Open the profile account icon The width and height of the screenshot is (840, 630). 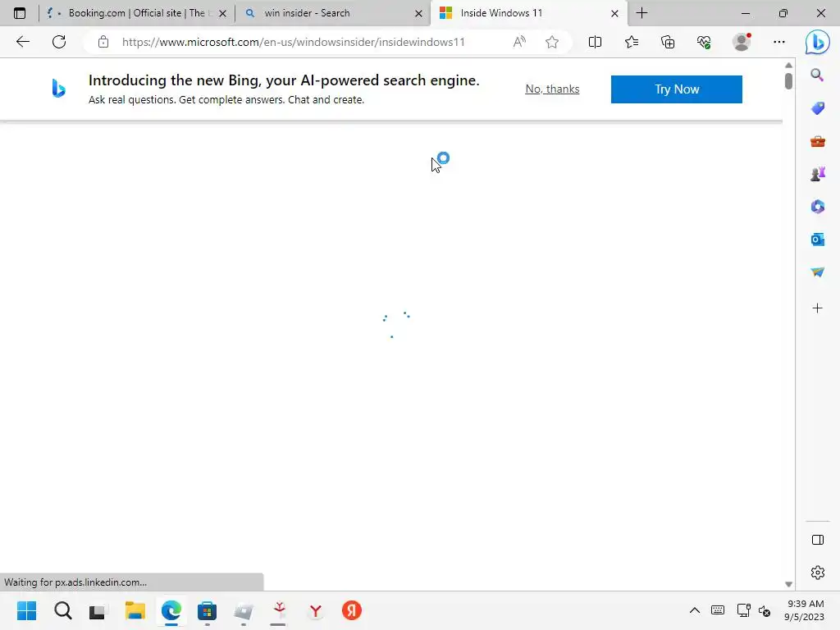coord(742,42)
